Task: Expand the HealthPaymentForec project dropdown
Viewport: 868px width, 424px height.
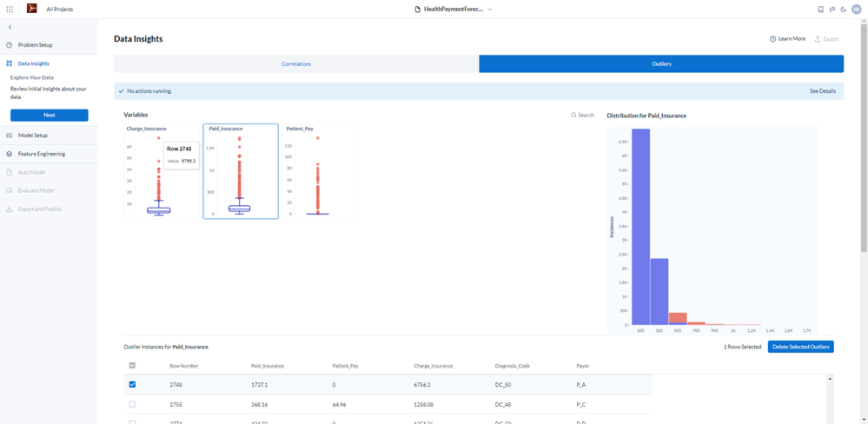Action: click(x=489, y=10)
